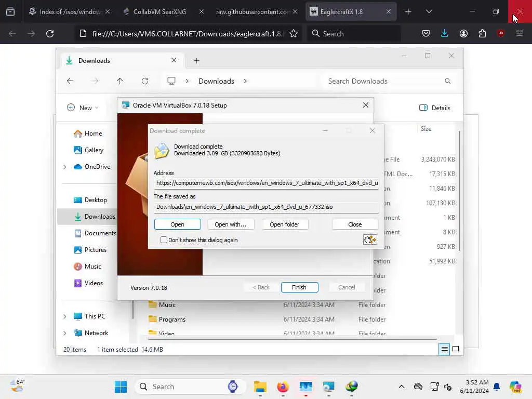532x399 pixels.
Task: Bookmark this page with the star icon
Action: coord(294,34)
